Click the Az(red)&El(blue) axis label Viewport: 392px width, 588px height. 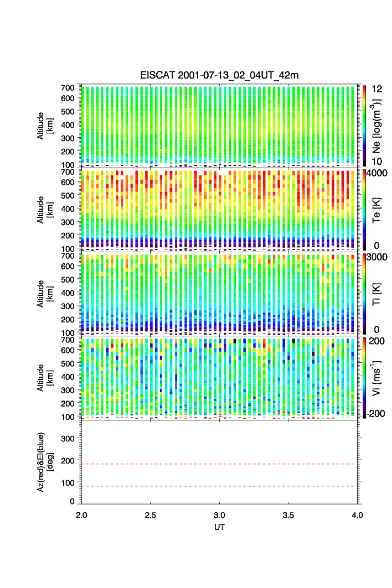[45, 462]
